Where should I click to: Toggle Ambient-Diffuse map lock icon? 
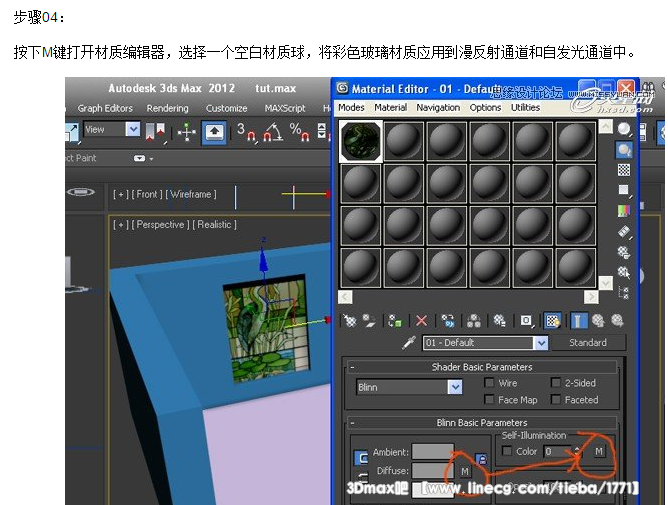[481, 459]
